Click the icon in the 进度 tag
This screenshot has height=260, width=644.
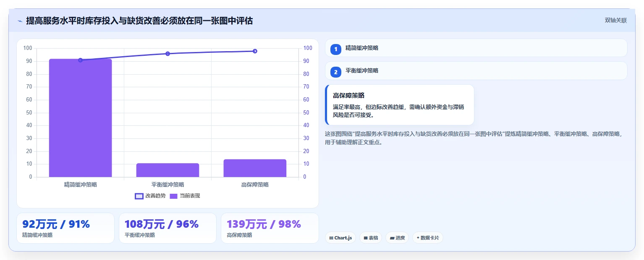[x=392, y=238]
